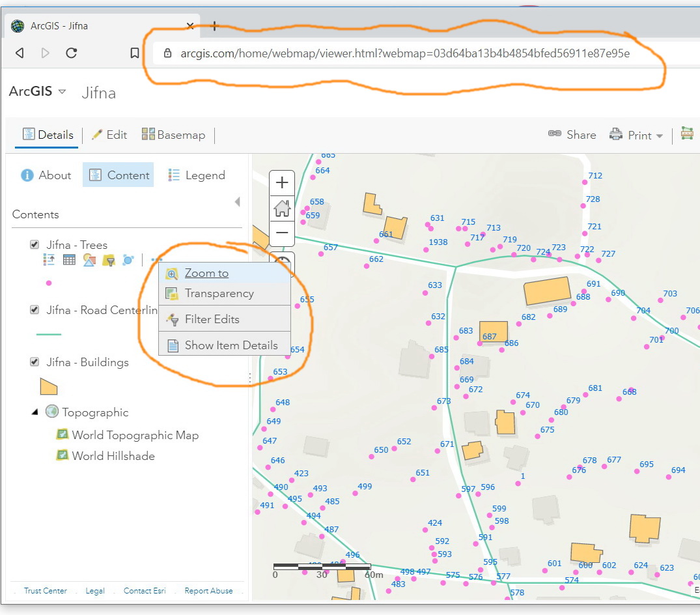
Task: Click the Share button
Action: tap(572, 134)
